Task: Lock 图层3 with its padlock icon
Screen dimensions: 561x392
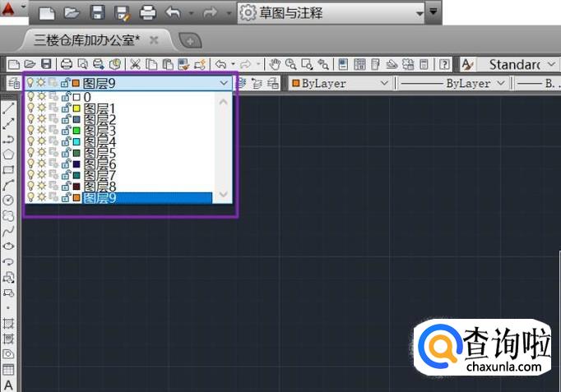Action: click(66, 130)
